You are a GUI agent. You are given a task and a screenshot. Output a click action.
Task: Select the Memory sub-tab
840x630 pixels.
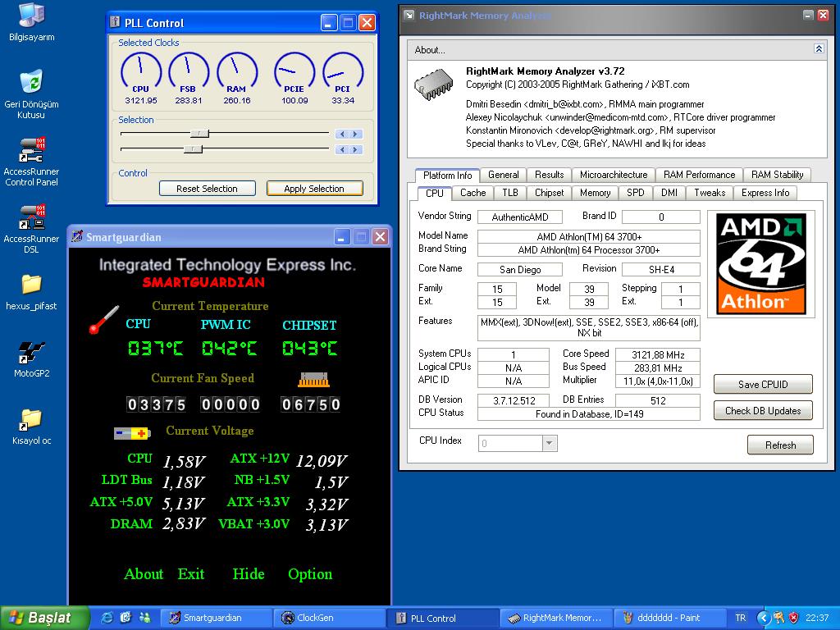click(596, 193)
